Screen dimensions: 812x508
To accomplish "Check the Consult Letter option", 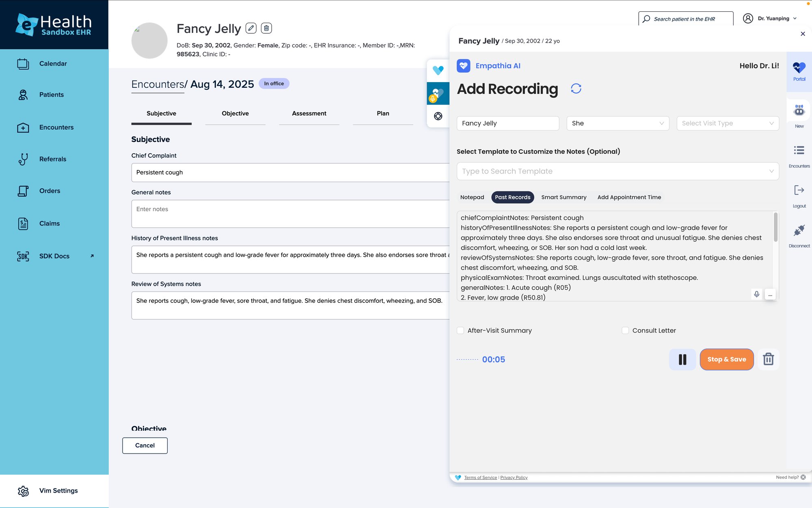I will point(625,330).
